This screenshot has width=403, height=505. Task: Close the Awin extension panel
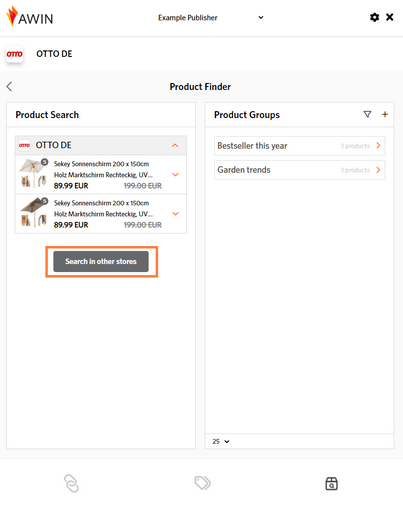point(389,17)
